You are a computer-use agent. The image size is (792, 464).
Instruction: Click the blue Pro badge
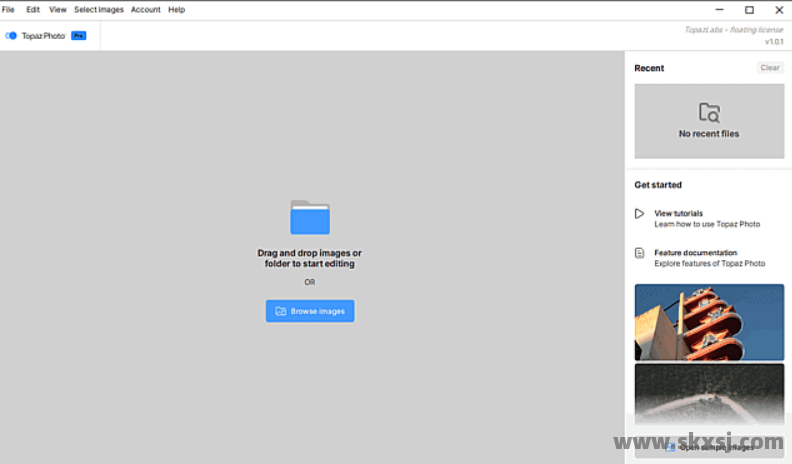[78, 36]
